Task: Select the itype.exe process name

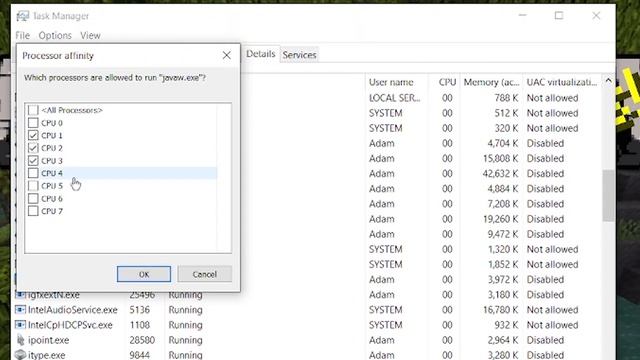Action: 47,355
